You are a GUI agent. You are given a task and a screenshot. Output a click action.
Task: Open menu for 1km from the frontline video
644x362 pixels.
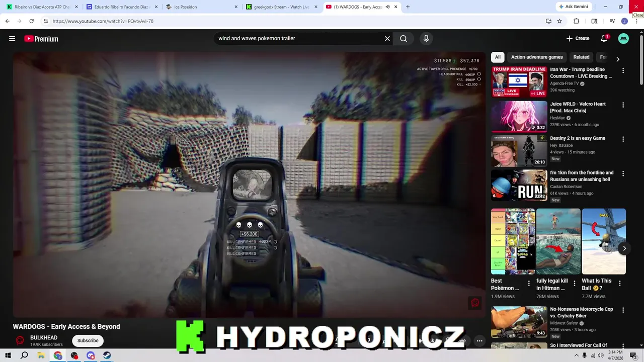623,174
